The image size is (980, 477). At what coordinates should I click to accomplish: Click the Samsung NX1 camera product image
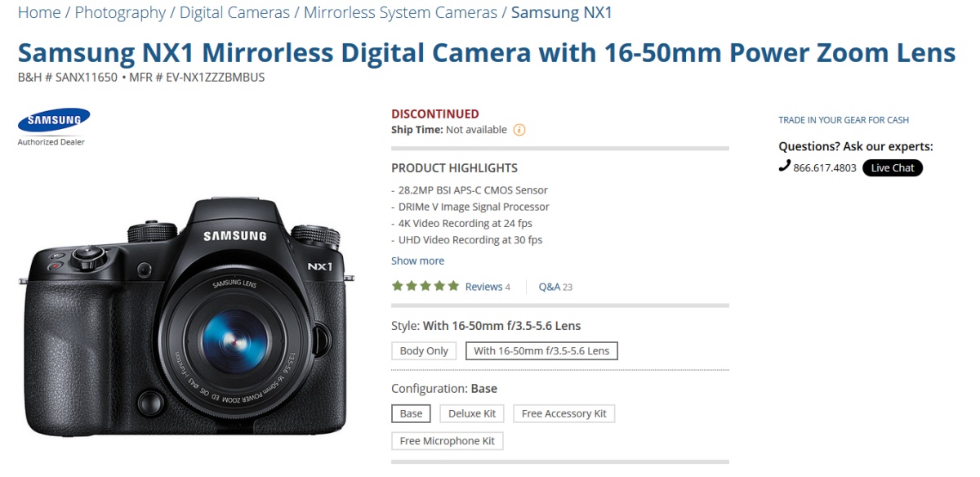[x=187, y=318]
